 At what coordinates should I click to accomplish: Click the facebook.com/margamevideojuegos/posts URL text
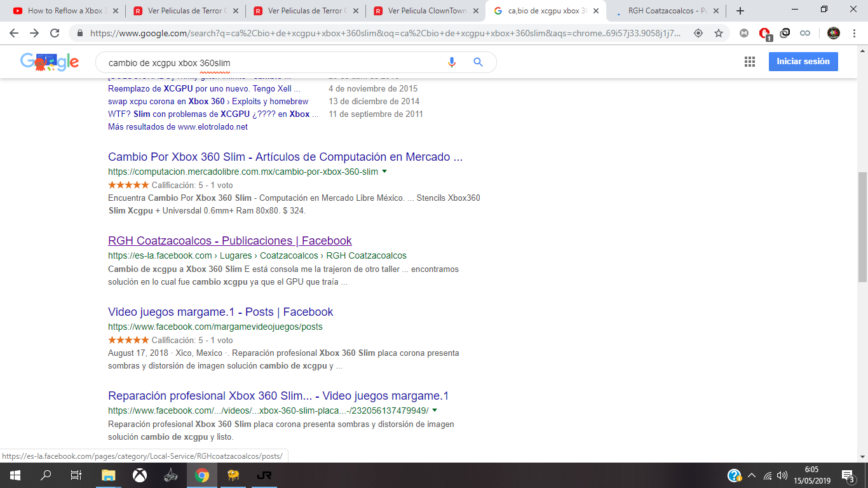click(215, 327)
